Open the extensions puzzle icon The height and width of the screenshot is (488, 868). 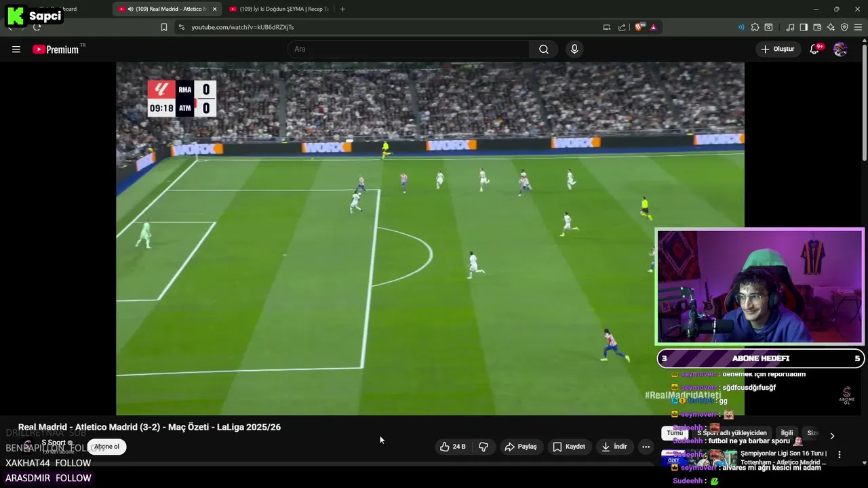755,27
